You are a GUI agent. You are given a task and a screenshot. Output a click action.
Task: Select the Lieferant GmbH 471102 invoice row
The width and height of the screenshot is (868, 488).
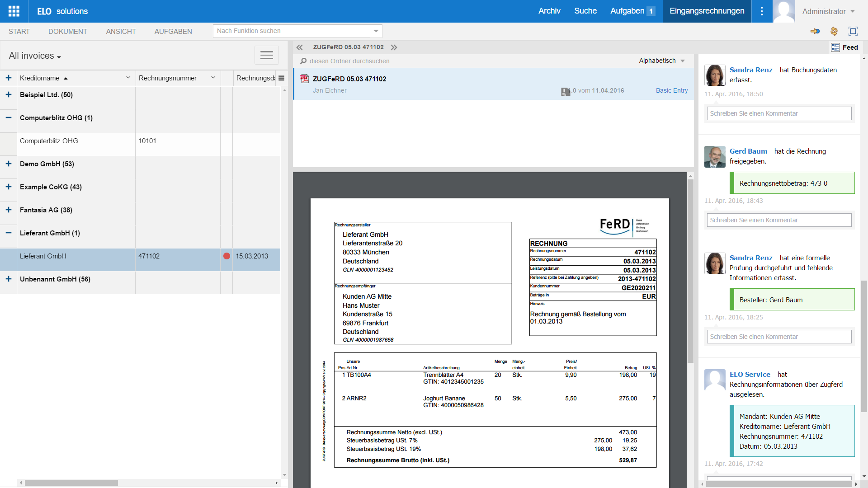[x=140, y=260]
